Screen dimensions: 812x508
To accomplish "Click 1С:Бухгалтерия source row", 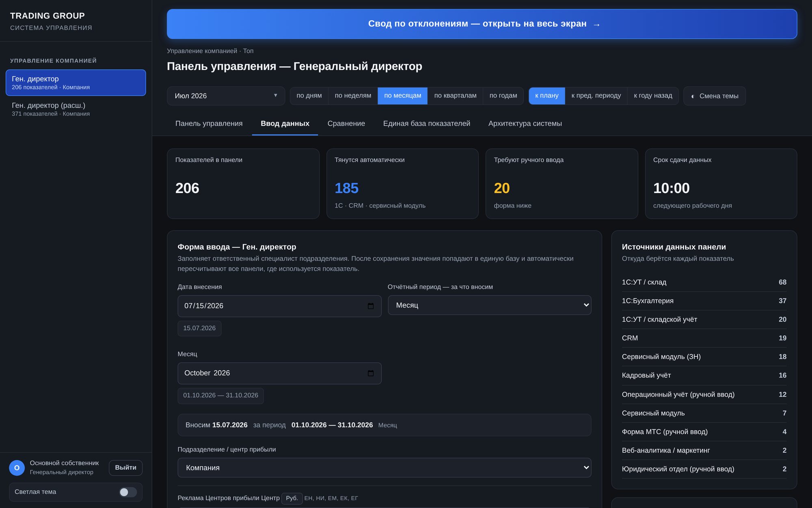I will [x=704, y=301].
